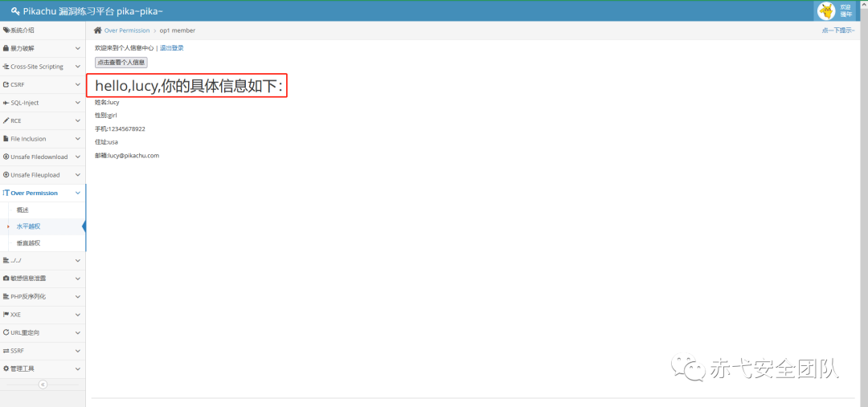This screenshot has width=868, height=407.
Task: Click the 退出登录 logout link
Action: coord(172,48)
